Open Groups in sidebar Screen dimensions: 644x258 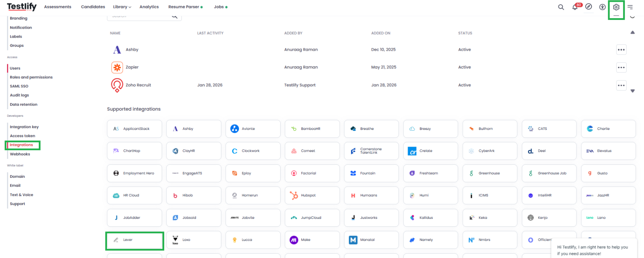click(x=17, y=46)
